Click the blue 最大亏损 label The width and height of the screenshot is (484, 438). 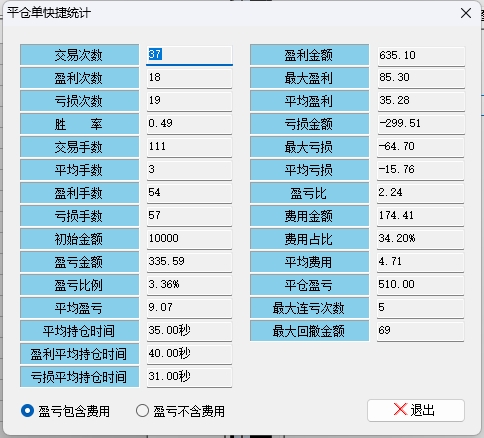tap(309, 147)
